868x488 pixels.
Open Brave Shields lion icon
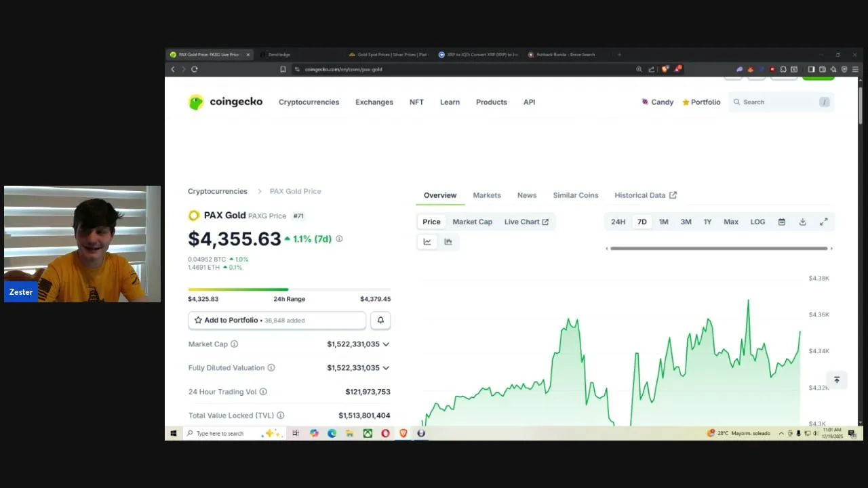pos(665,69)
